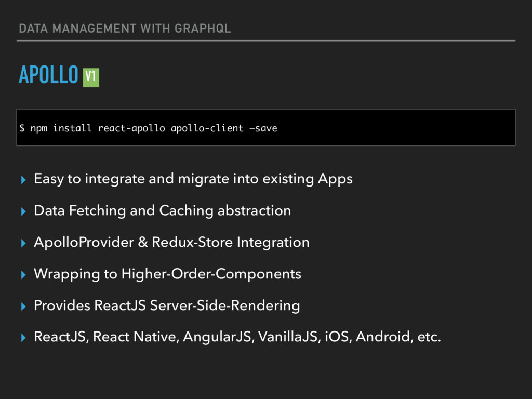Select 'Wrapping to Higher-Order-Components' line
This screenshot has height=399, width=532.
[167, 274]
